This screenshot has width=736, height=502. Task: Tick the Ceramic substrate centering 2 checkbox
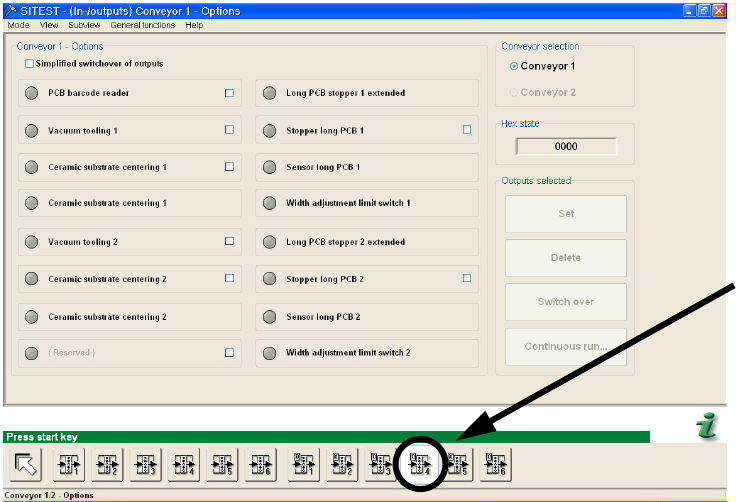click(229, 278)
